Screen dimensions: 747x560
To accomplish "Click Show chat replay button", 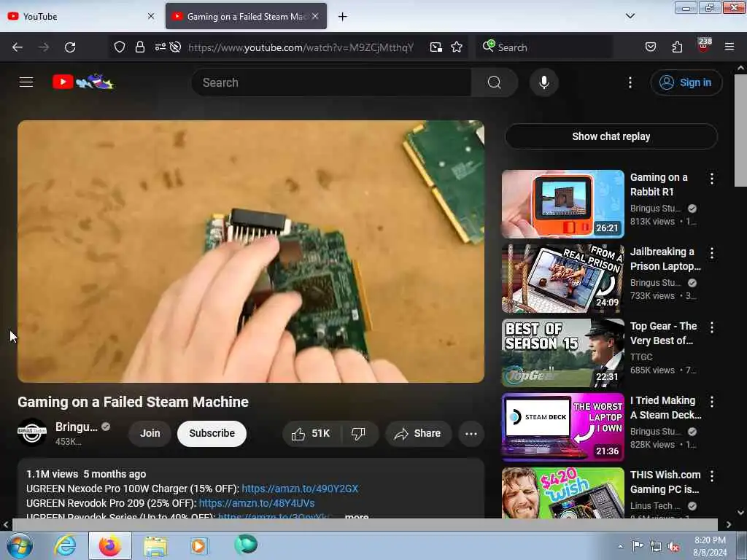I will (x=611, y=136).
